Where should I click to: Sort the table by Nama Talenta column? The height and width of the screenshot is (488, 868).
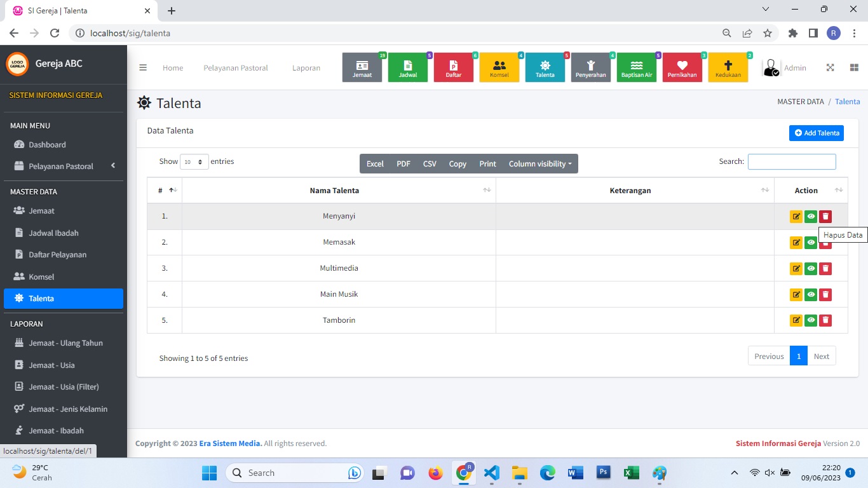(335, 191)
